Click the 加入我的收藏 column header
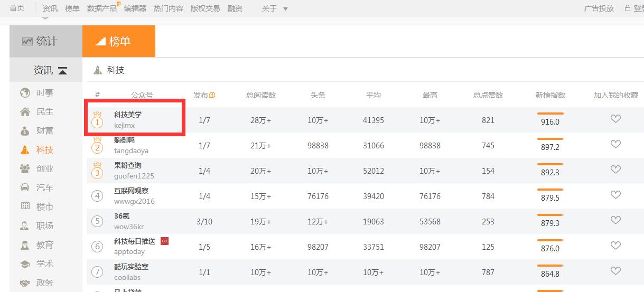This screenshot has width=644, height=292. click(616, 95)
